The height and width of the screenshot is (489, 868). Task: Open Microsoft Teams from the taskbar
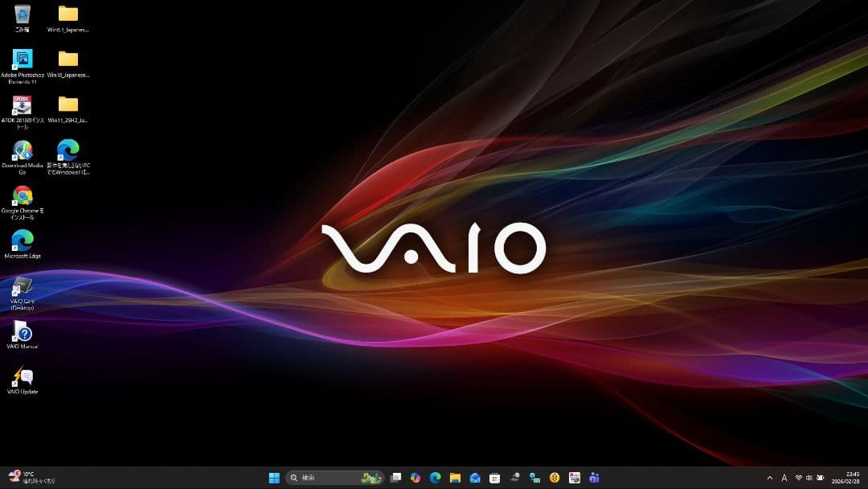coord(595,478)
